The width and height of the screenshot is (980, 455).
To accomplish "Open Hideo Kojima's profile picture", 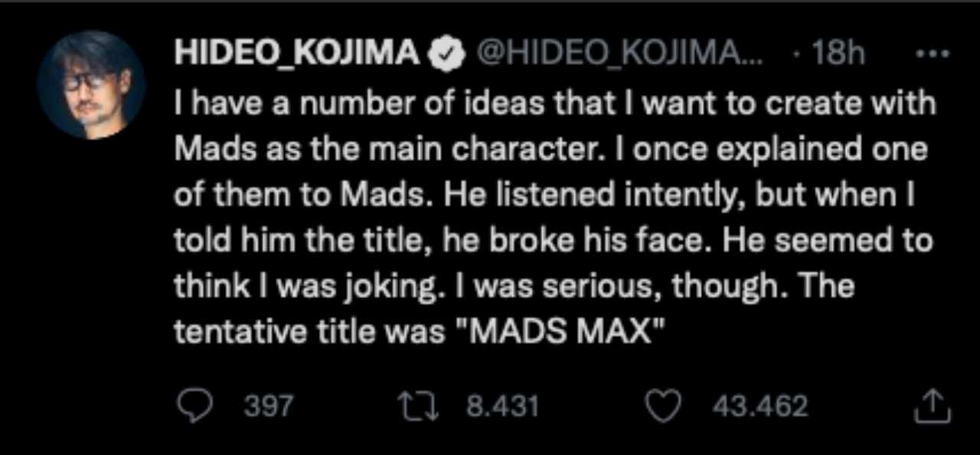I will coord(91,85).
